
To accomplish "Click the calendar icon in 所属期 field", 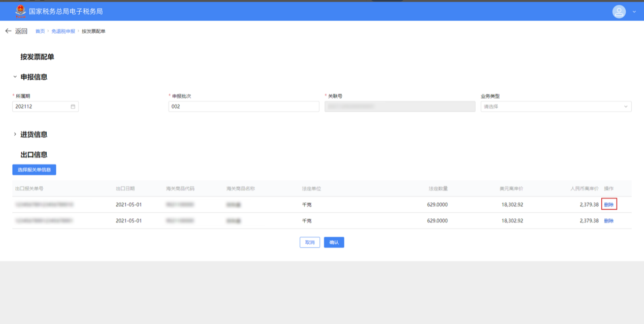I will 73,107.
